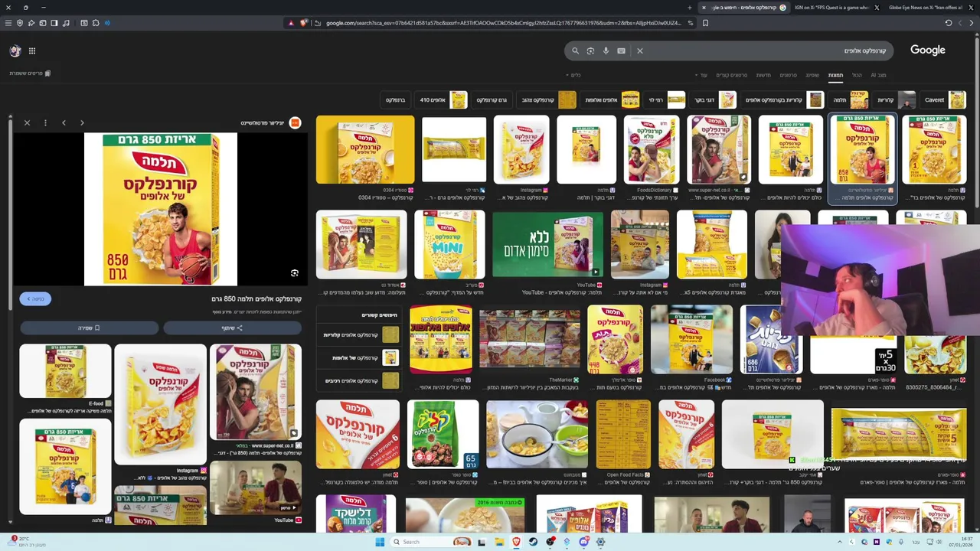Click the שמירה save button
Screen dimensions: 980x551
[x=89, y=328]
